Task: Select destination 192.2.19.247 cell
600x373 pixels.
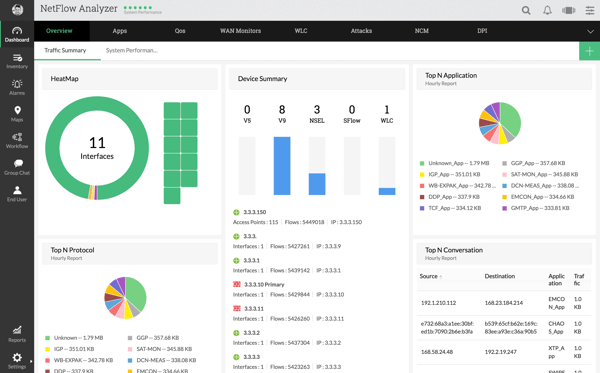Action: (501, 352)
